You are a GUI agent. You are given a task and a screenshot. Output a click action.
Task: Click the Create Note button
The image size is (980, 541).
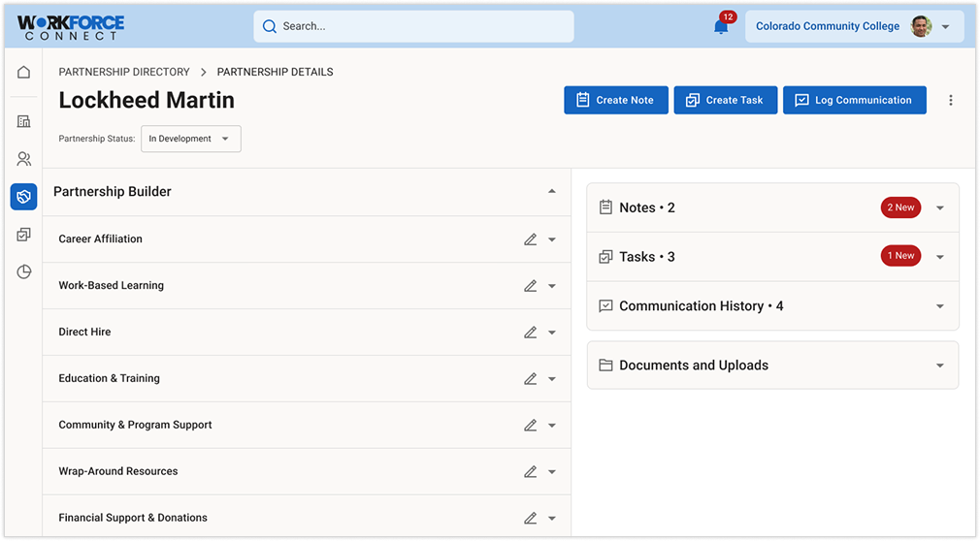point(615,100)
